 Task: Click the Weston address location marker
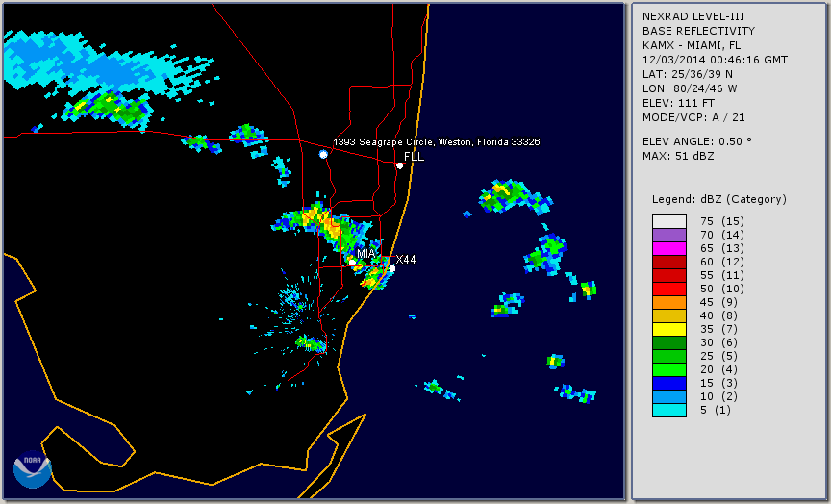point(323,154)
